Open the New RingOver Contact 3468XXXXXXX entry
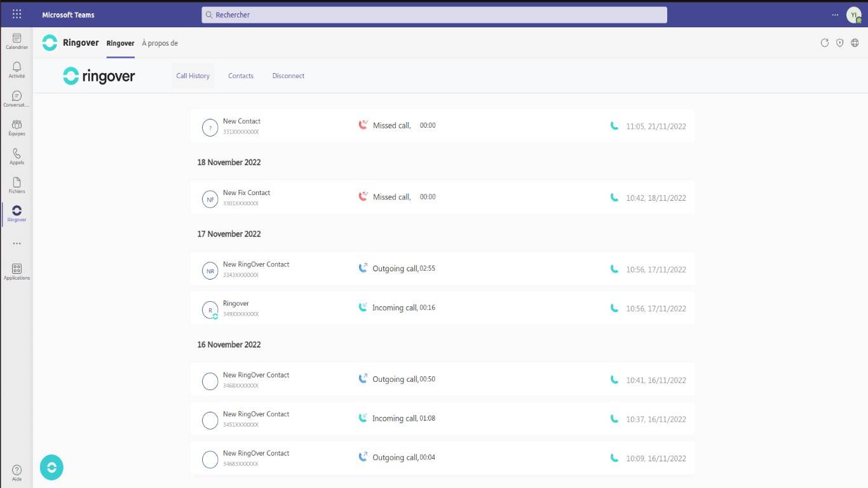 (443, 380)
